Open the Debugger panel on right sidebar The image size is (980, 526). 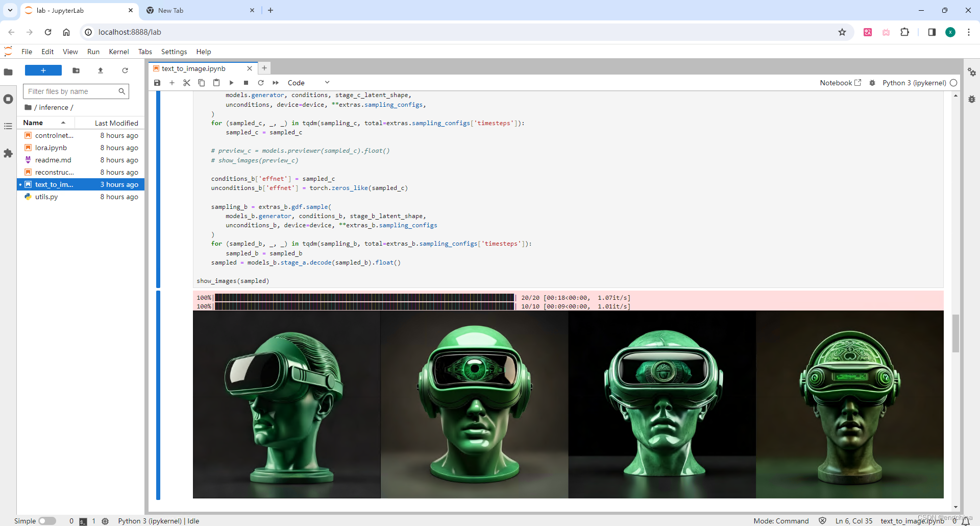pyautogui.click(x=972, y=99)
